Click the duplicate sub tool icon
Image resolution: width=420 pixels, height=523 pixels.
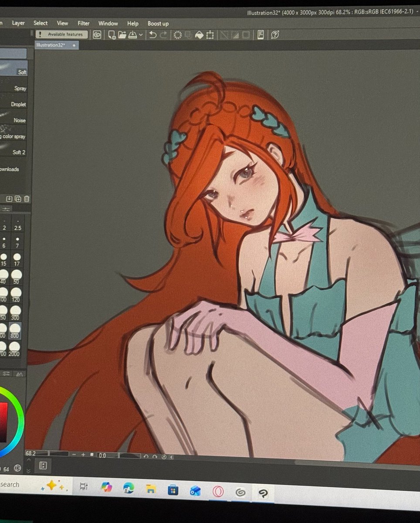point(18,199)
